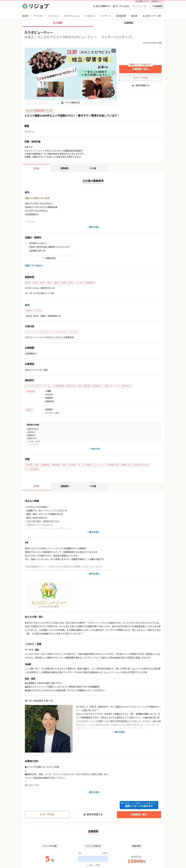Click the location pin icon beside カラダビューティー

point(26,243)
